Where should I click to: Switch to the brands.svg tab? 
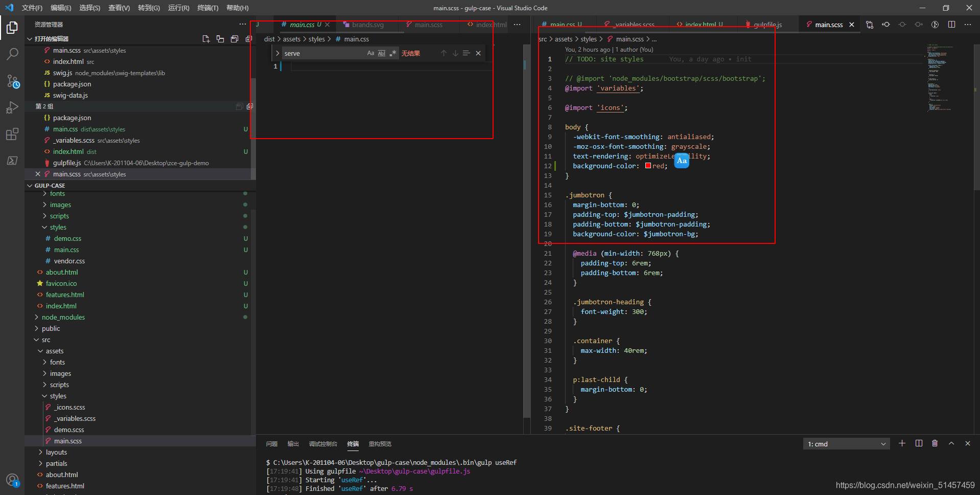(367, 25)
